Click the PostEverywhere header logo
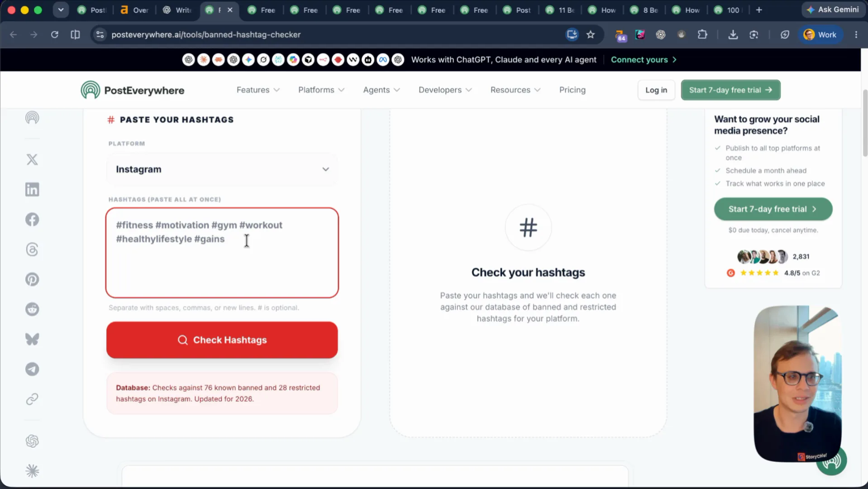The width and height of the screenshot is (868, 489). 133,90
